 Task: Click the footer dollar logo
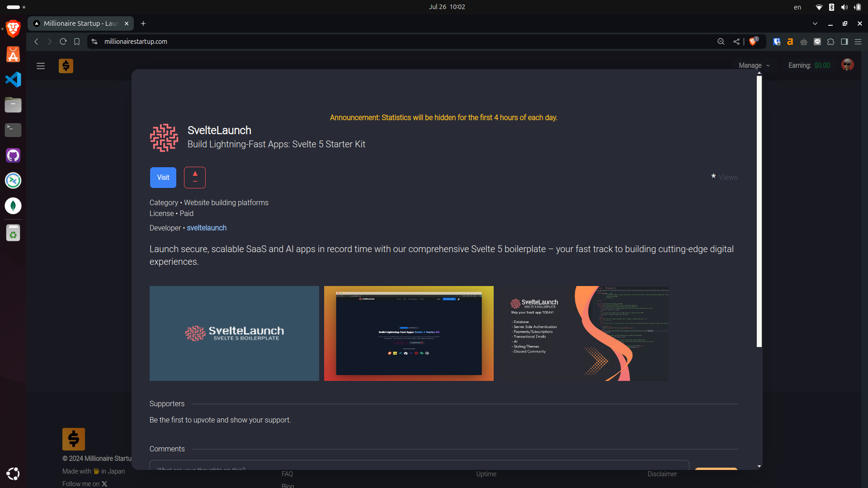[74, 439]
